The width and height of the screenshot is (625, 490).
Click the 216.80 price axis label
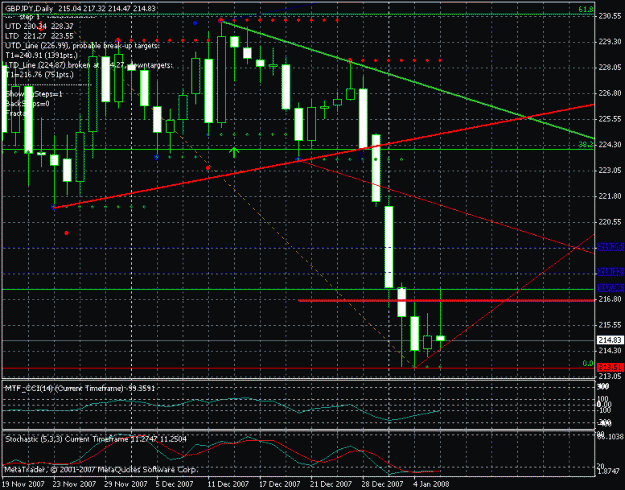point(610,299)
